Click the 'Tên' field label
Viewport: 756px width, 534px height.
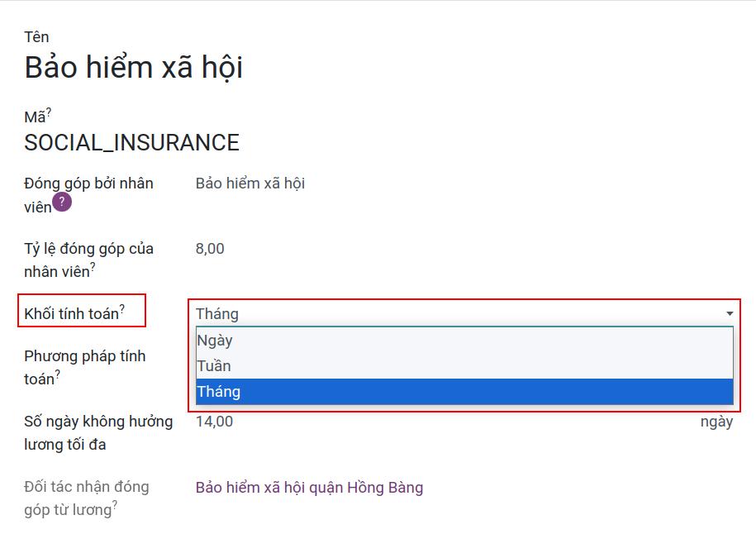(37, 36)
